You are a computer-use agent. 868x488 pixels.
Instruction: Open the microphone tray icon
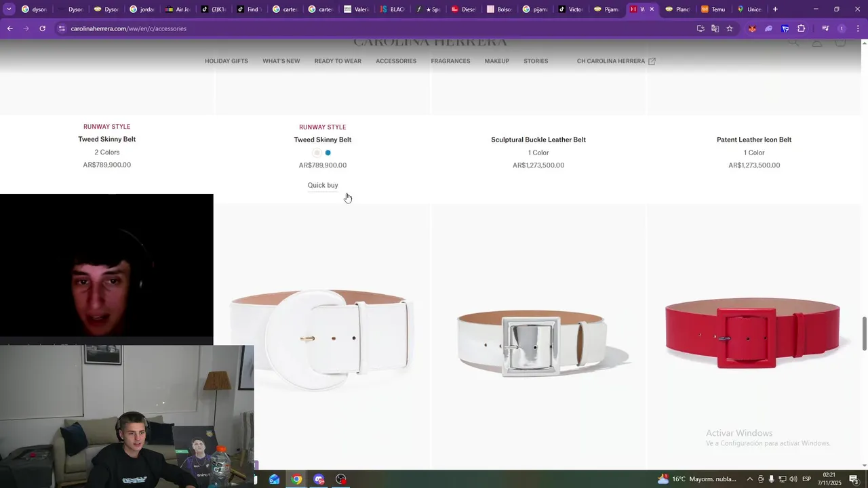point(771,479)
